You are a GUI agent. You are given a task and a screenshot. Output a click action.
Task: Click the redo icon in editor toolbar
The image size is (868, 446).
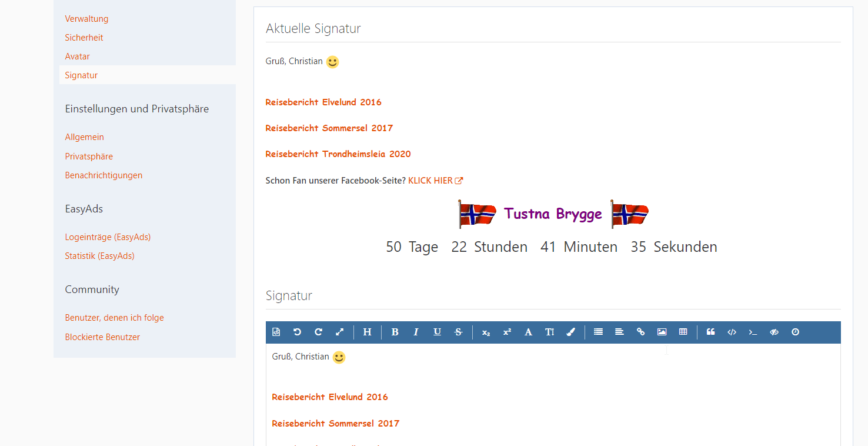tap(318, 332)
